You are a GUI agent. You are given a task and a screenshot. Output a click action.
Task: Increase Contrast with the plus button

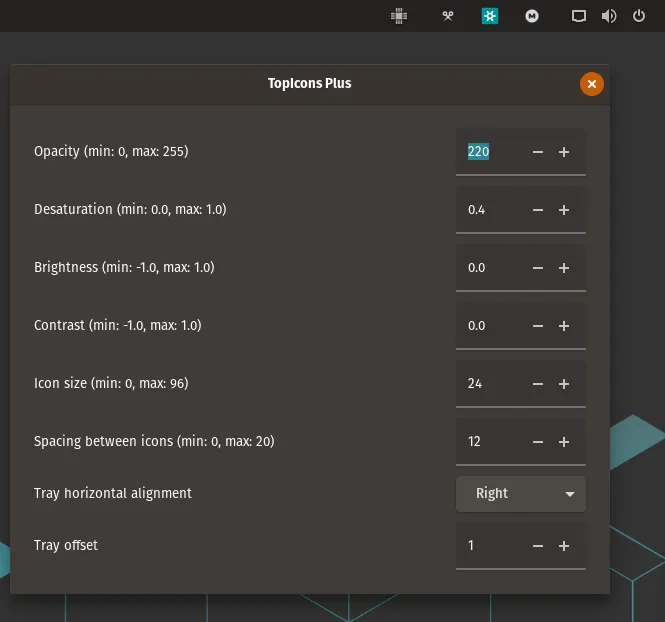(564, 326)
